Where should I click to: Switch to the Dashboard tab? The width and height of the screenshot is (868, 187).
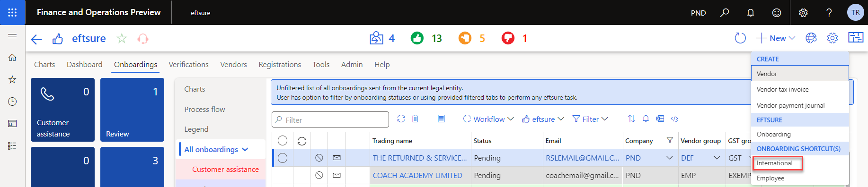84,64
